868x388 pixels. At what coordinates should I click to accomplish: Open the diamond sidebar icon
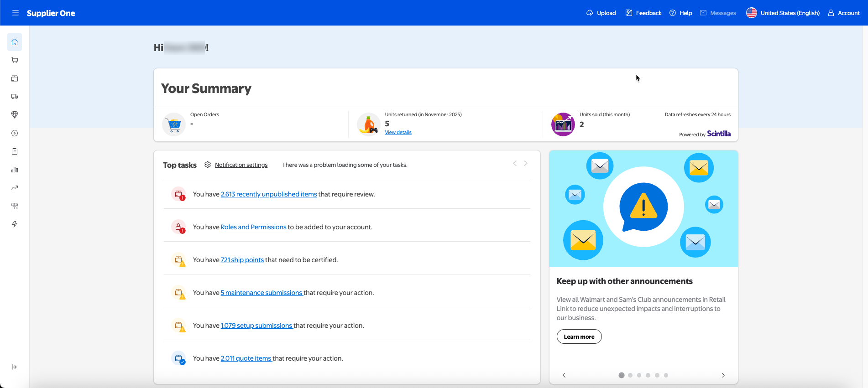click(15, 115)
